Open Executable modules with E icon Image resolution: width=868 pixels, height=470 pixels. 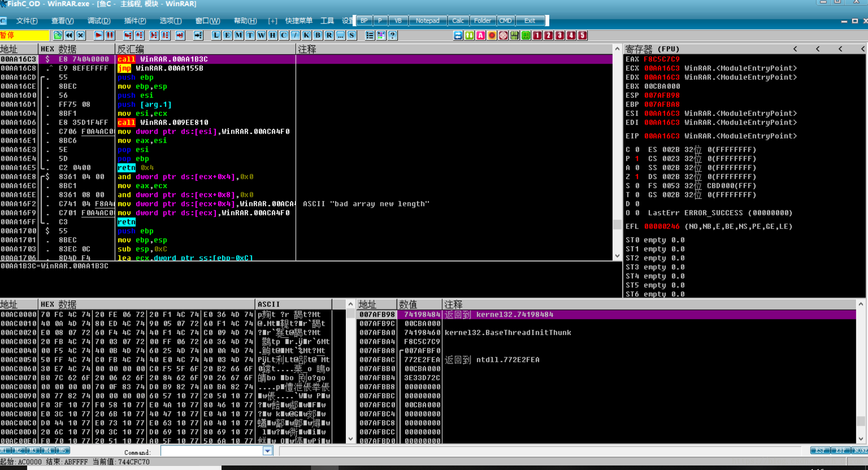[227, 35]
